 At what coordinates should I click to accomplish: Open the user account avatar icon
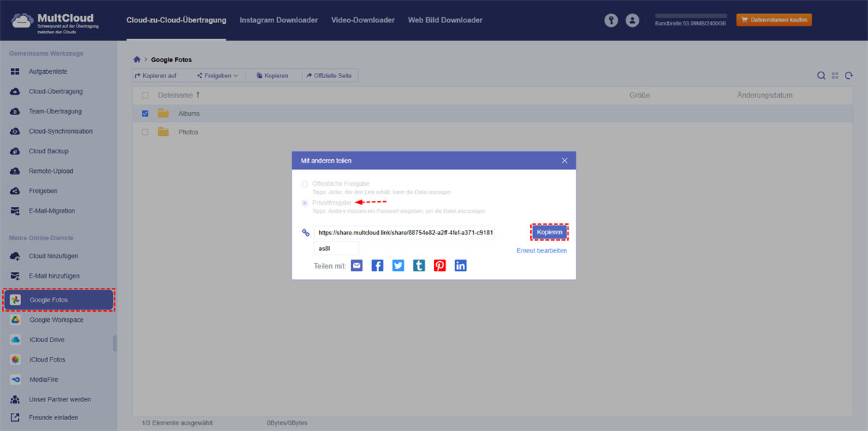point(633,20)
